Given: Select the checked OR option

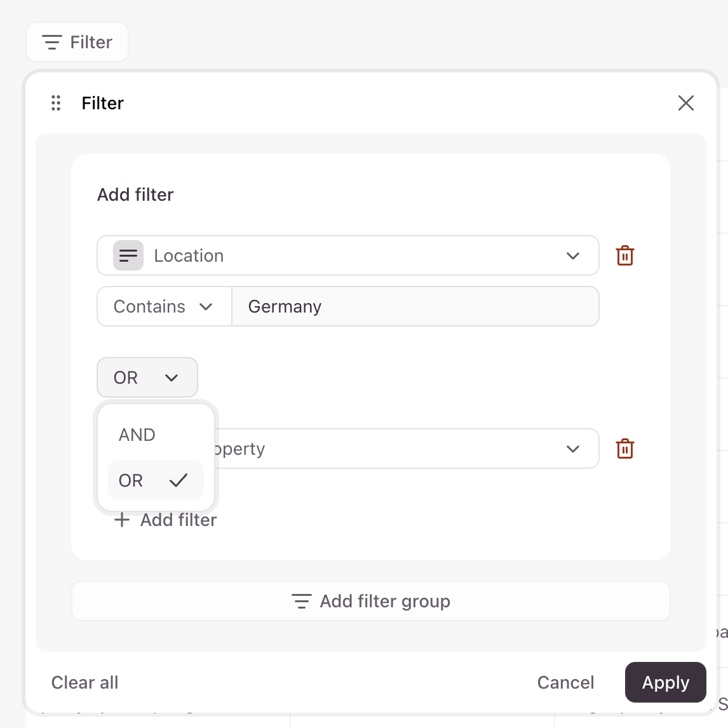Looking at the screenshot, I should pyautogui.click(x=131, y=481).
